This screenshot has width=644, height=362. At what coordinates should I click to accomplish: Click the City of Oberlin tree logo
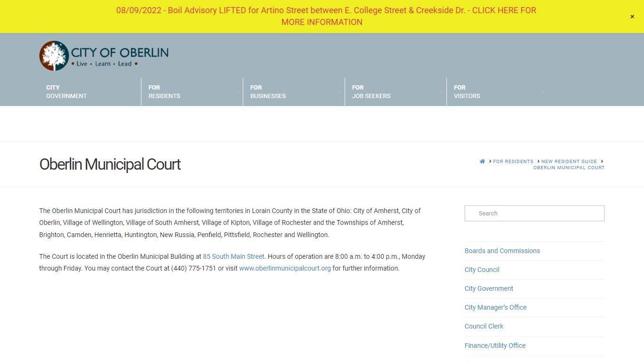coord(104,56)
